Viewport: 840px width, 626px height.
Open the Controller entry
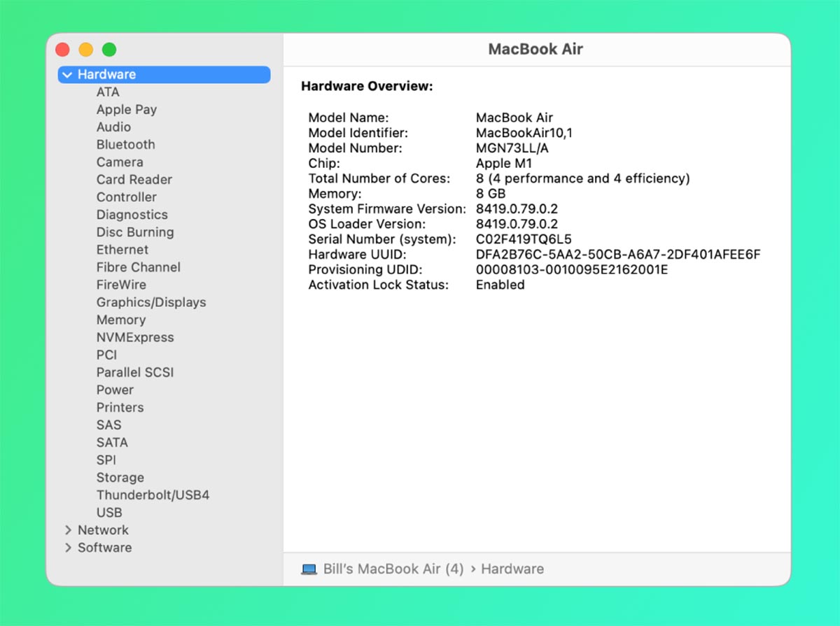[127, 197]
